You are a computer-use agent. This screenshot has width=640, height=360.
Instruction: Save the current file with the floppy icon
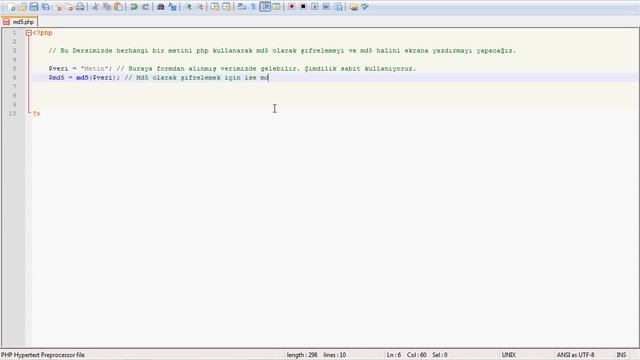click(x=34, y=7)
